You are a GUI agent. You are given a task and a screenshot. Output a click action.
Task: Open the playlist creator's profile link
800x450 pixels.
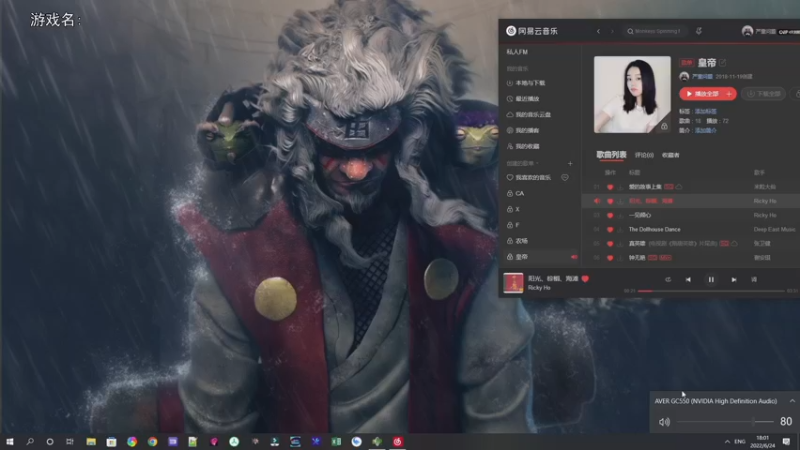pyautogui.click(x=702, y=77)
